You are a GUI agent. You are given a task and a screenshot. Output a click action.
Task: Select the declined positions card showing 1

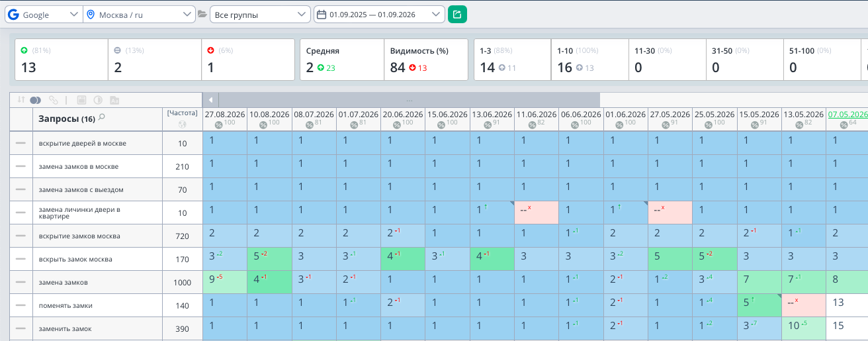(248, 60)
